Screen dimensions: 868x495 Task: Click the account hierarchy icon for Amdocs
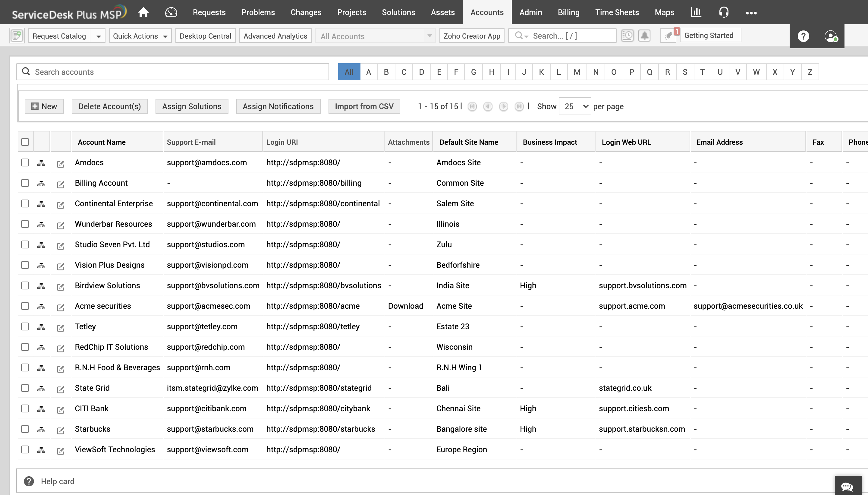click(41, 162)
